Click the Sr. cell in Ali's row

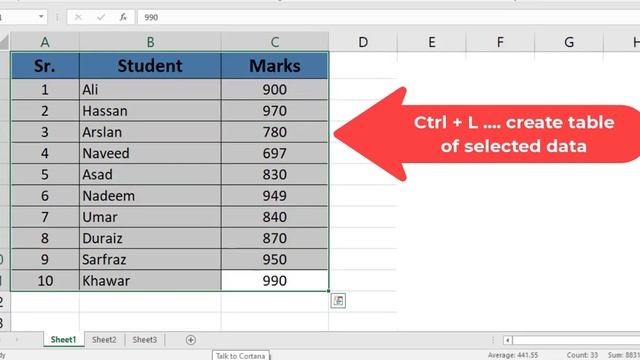tap(45, 89)
